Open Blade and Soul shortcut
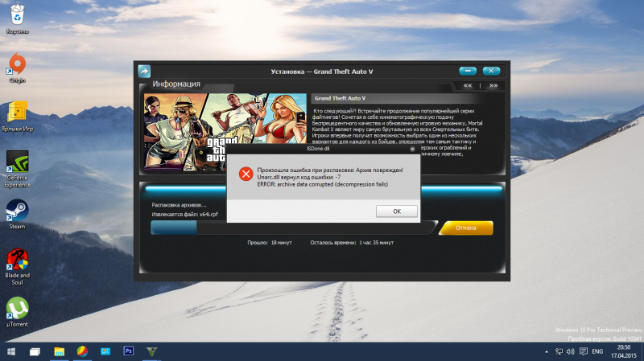This screenshot has height=361, width=644. [x=17, y=267]
